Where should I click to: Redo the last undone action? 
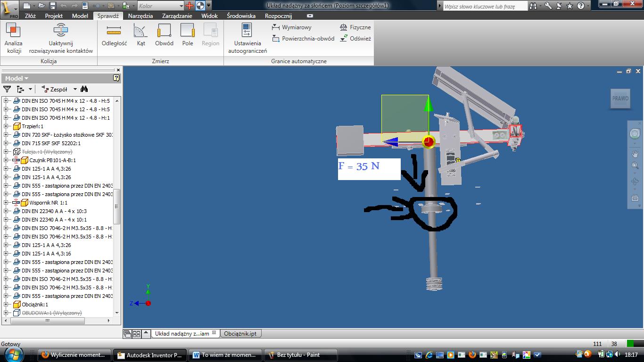pyautogui.click(x=74, y=6)
